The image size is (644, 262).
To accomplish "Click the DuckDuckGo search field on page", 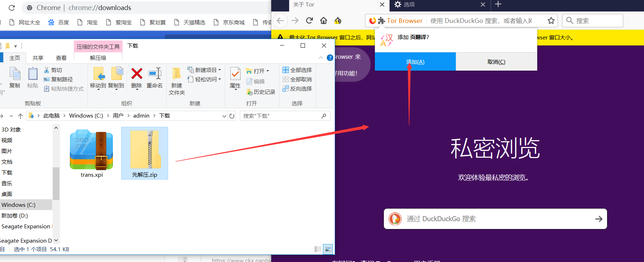I will pos(495,219).
